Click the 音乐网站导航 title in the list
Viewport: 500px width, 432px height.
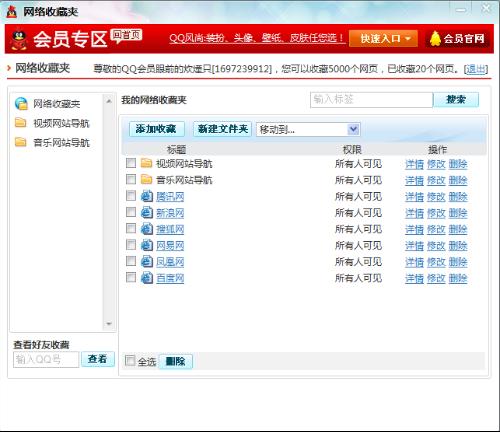pos(184,180)
